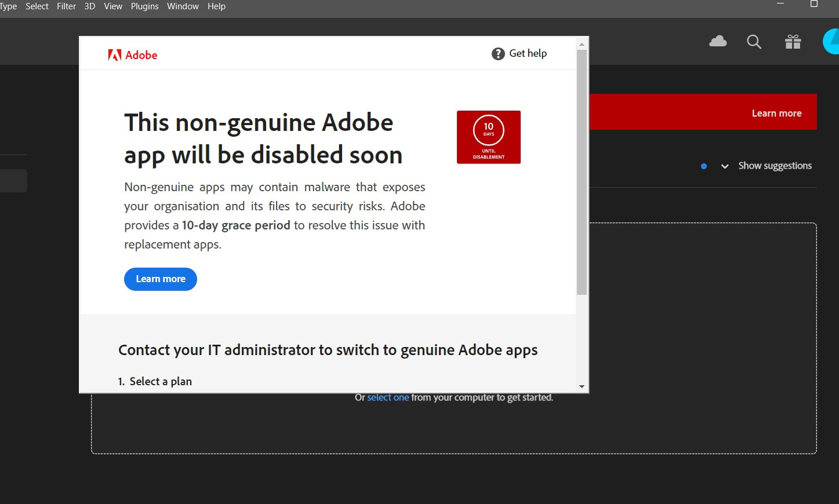Open the Creative Cloud sync status icon
Screen dimensions: 839x504
(x=718, y=41)
